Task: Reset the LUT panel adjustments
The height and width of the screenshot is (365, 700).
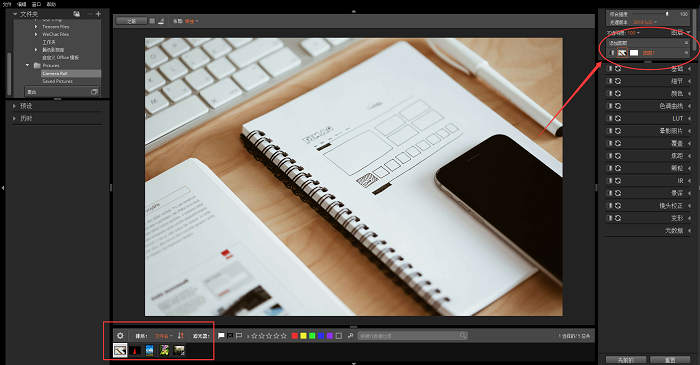Action: pos(618,118)
